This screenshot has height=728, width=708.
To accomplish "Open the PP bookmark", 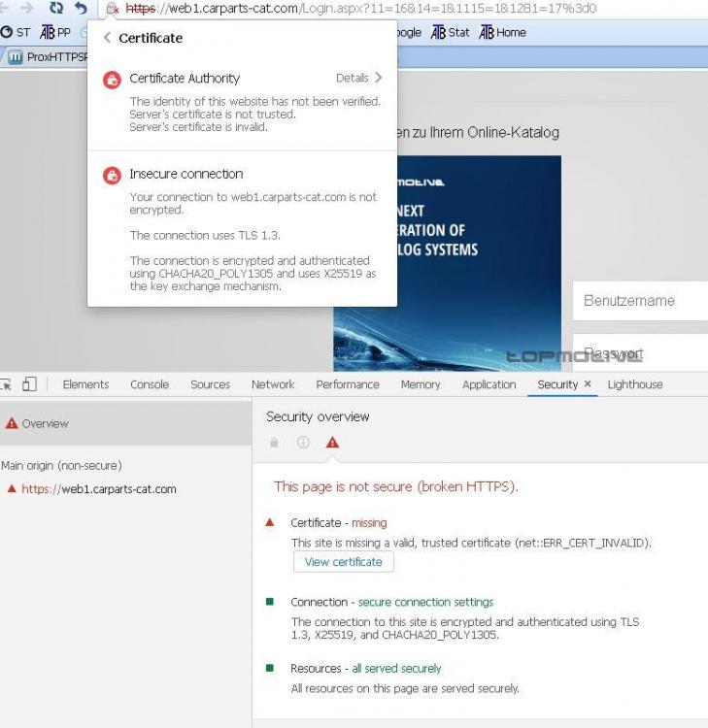I will click(x=55, y=32).
